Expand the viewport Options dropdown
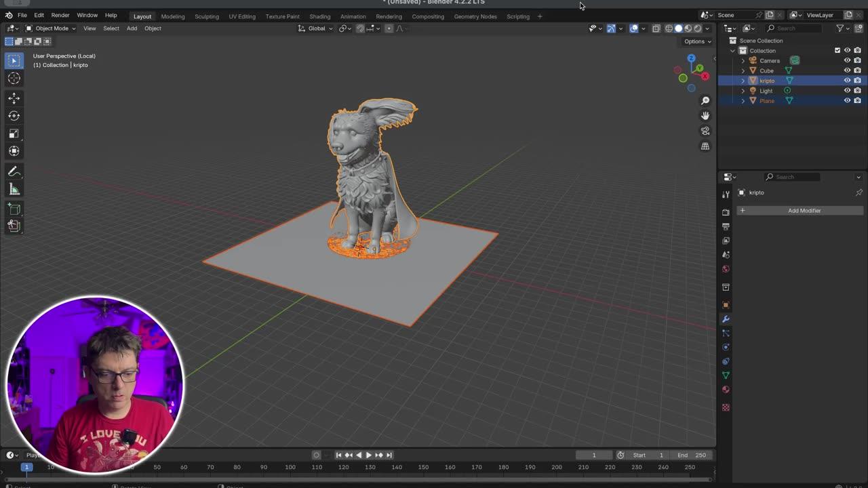The height and width of the screenshot is (488, 868). [x=697, y=41]
